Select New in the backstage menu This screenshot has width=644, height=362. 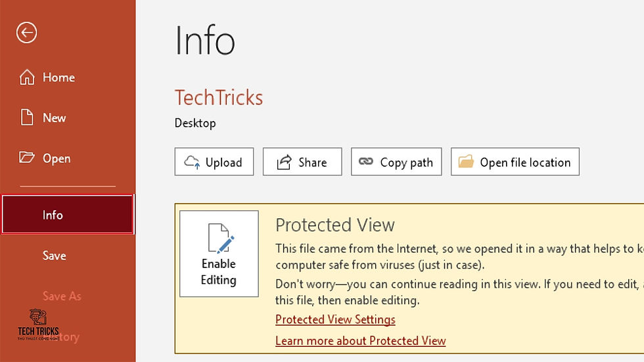click(43, 118)
